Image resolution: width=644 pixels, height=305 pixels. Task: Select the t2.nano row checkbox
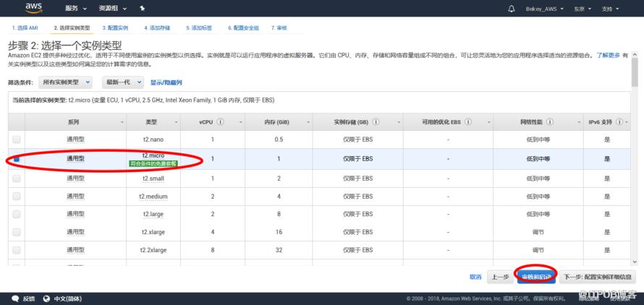coord(17,139)
